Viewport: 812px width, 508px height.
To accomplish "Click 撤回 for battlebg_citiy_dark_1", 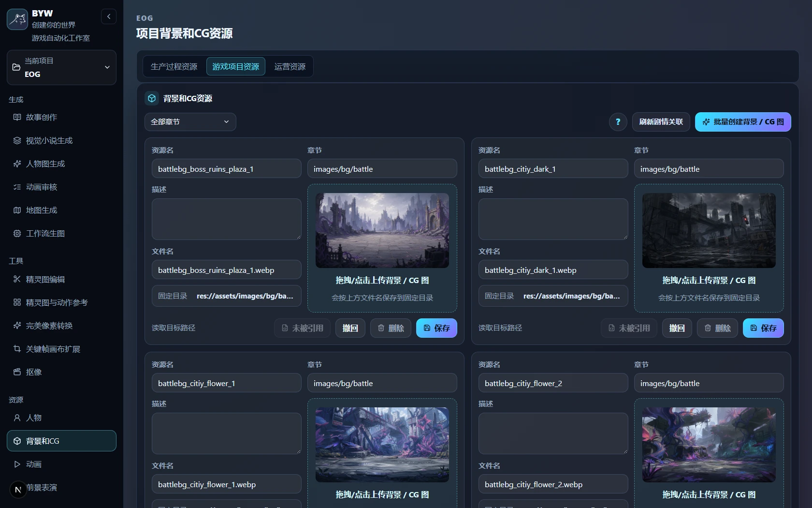I will coord(677,328).
